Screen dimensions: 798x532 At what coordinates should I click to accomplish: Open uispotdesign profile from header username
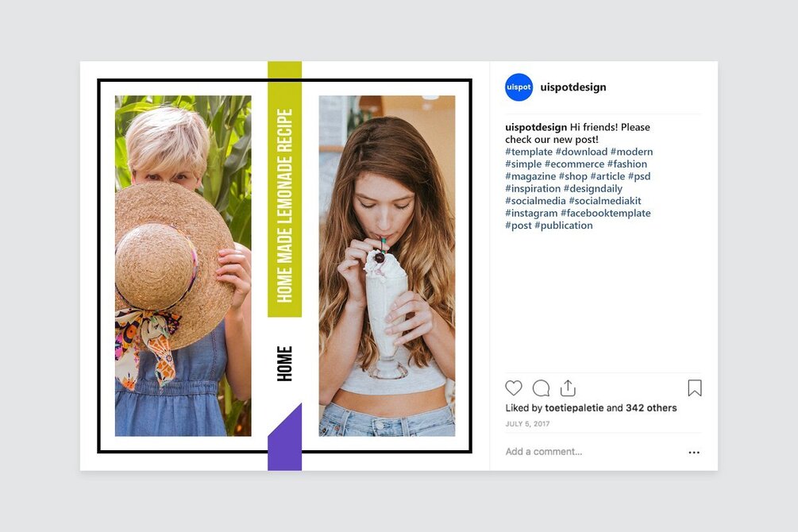[573, 87]
